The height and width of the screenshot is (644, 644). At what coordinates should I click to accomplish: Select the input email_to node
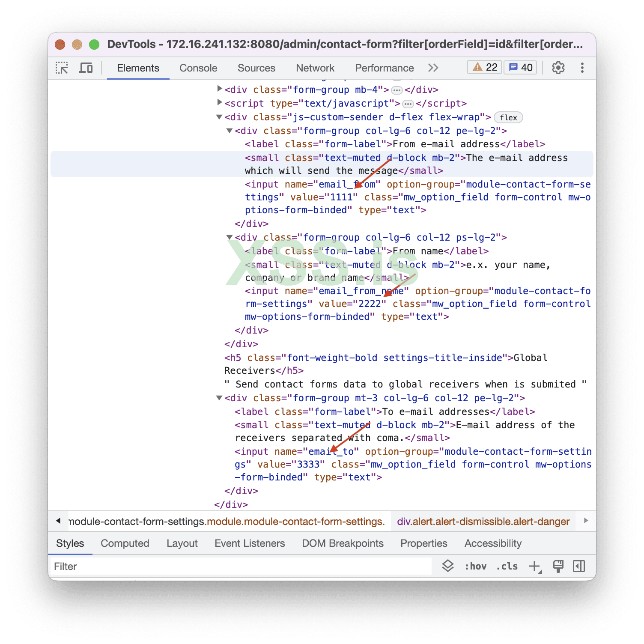[x=413, y=464]
